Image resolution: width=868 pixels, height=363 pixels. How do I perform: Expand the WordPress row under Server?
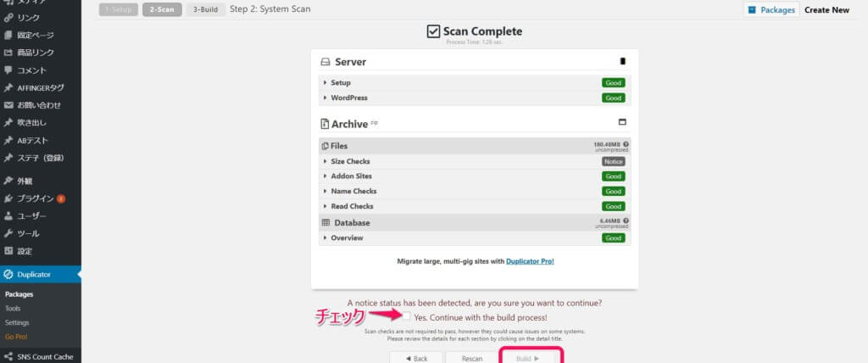(x=475, y=98)
